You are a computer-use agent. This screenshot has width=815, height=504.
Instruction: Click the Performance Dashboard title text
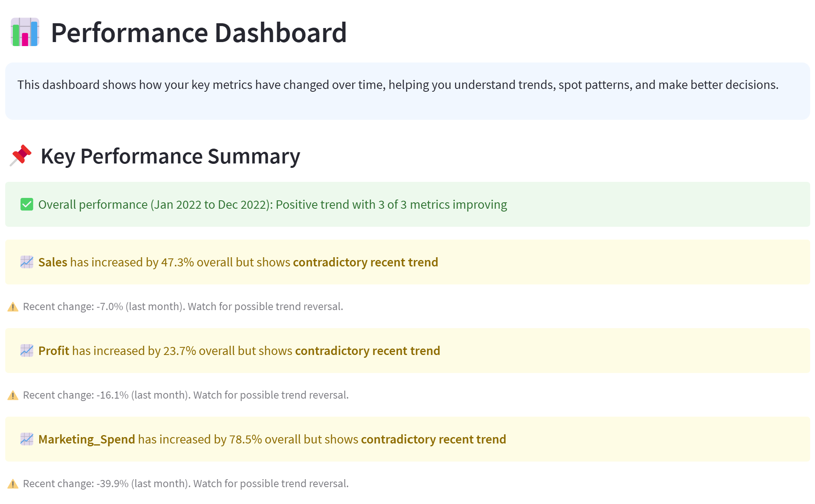click(x=199, y=32)
